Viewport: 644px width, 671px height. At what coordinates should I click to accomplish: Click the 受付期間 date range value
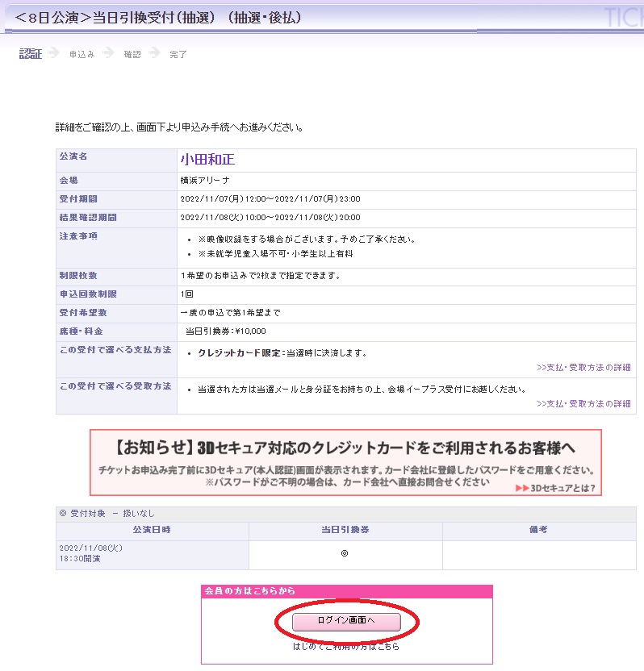[x=270, y=199]
